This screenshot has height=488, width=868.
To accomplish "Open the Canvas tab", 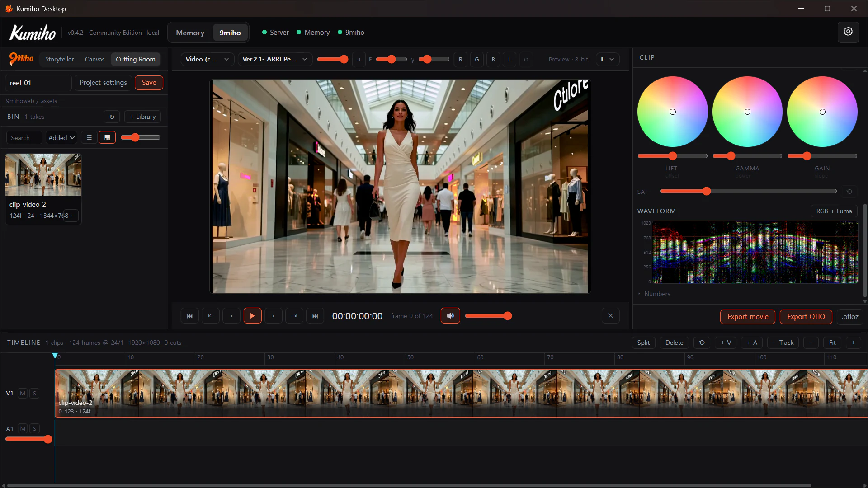I will coord(94,59).
